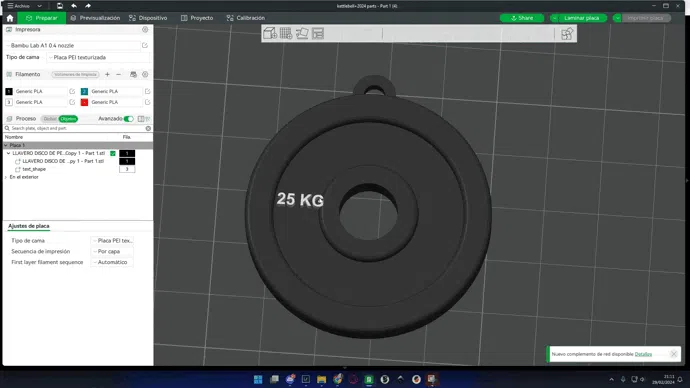Image resolution: width=690 pixels, height=388 pixels.
Task: Switch Proceso mode to Objetos
Action: [x=68, y=119]
